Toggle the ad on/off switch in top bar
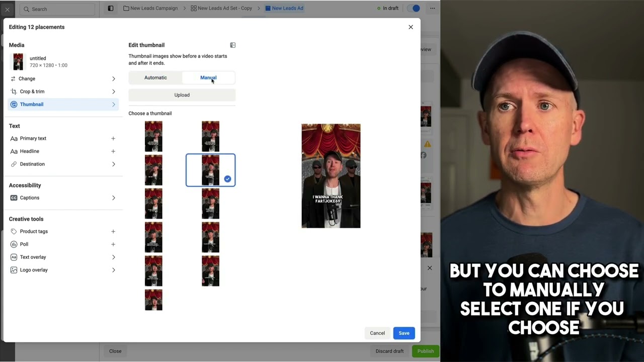This screenshot has width=644, height=362. 413,8
